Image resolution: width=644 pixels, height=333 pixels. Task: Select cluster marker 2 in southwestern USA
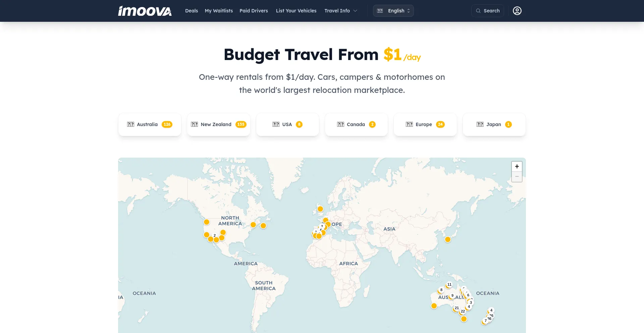point(215,235)
